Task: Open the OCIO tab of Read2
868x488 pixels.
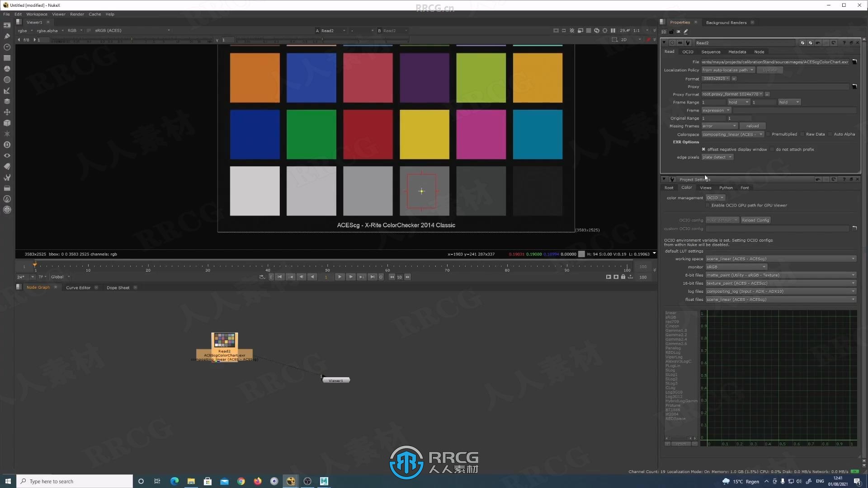Action: pos(688,52)
